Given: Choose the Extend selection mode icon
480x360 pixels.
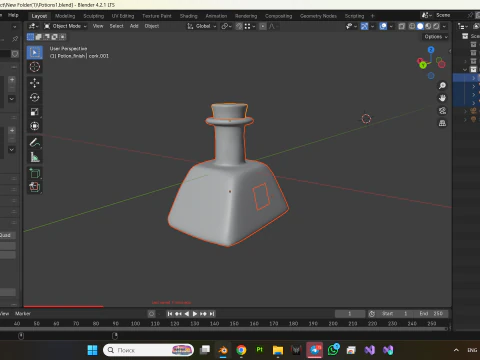Looking at the screenshot, I should point(38,37).
